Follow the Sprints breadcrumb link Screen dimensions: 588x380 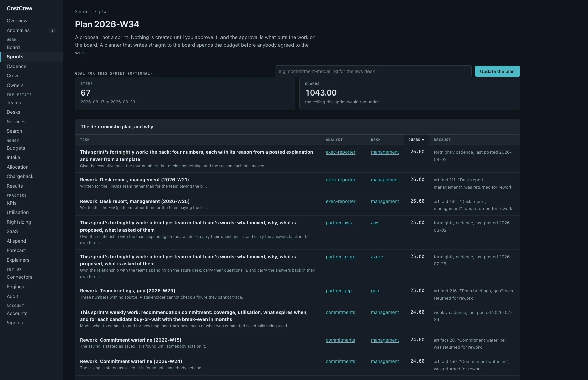[x=83, y=12]
